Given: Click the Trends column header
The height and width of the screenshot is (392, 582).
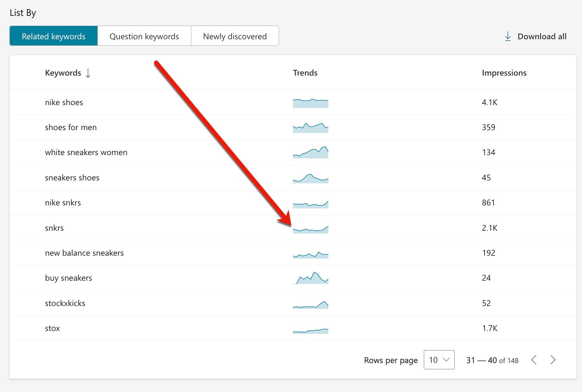Looking at the screenshot, I should coord(305,73).
